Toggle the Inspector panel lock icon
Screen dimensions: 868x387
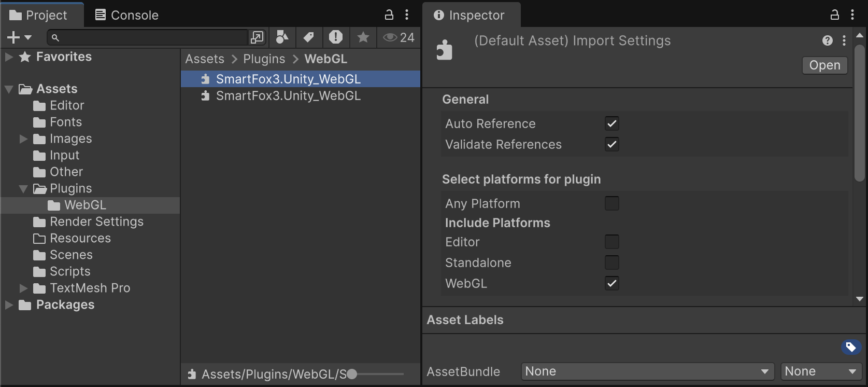[835, 15]
